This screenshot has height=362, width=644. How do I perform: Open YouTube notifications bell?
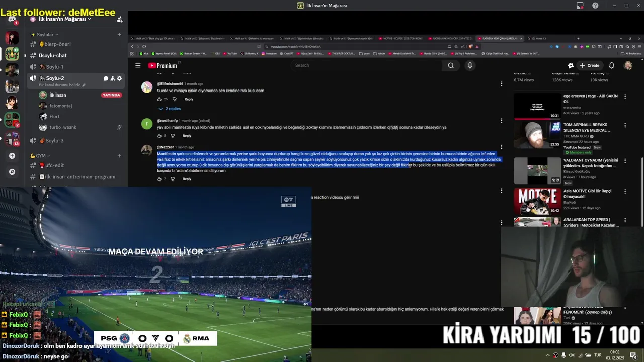(612, 65)
